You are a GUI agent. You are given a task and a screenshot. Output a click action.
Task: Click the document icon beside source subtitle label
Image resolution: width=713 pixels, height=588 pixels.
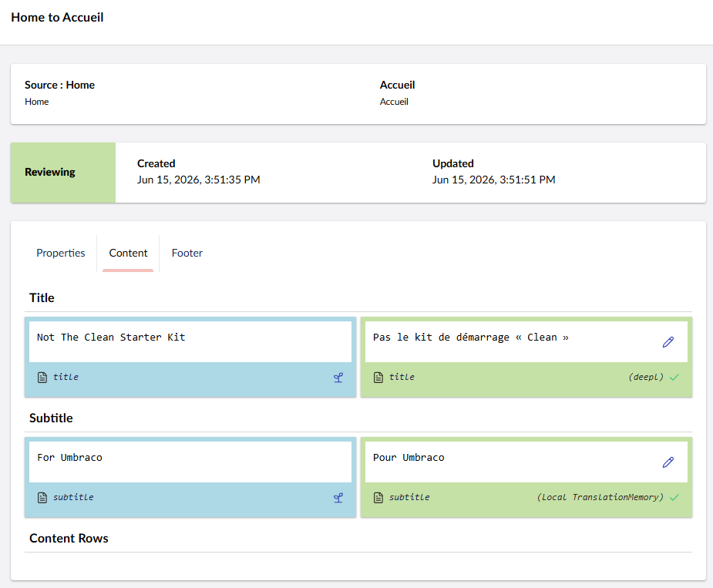42,498
